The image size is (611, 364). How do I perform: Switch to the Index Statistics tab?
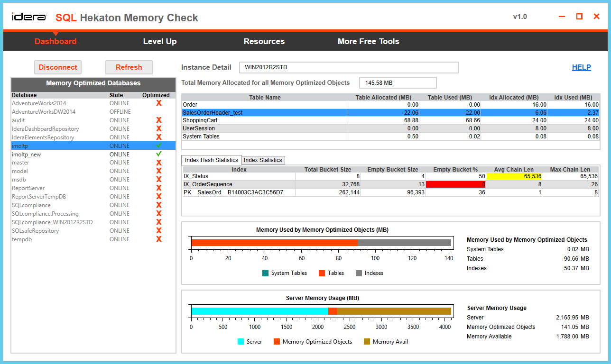tap(263, 160)
